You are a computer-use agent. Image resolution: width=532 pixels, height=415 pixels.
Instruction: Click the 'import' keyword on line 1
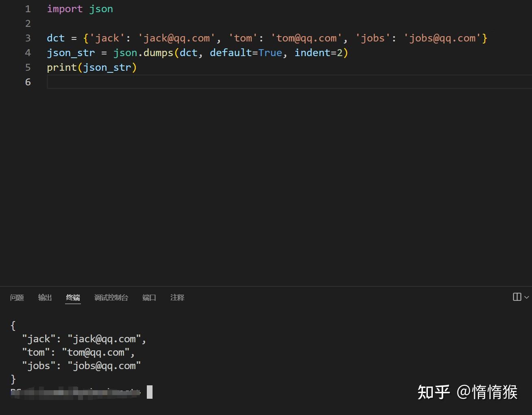coord(64,9)
